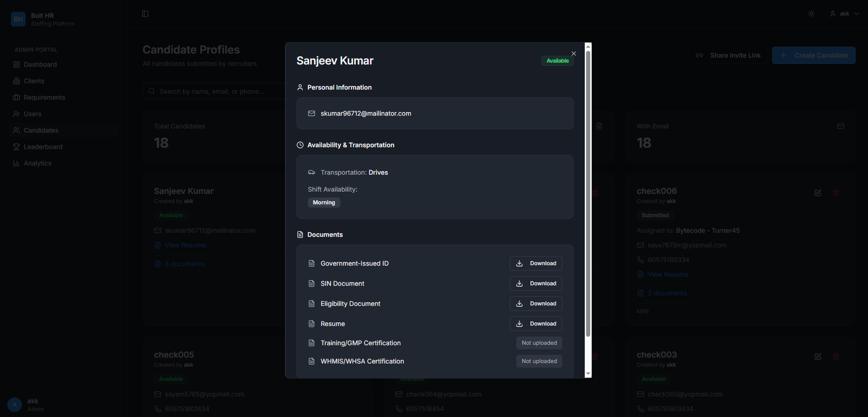Download the Eligibility Document

[x=536, y=304]
